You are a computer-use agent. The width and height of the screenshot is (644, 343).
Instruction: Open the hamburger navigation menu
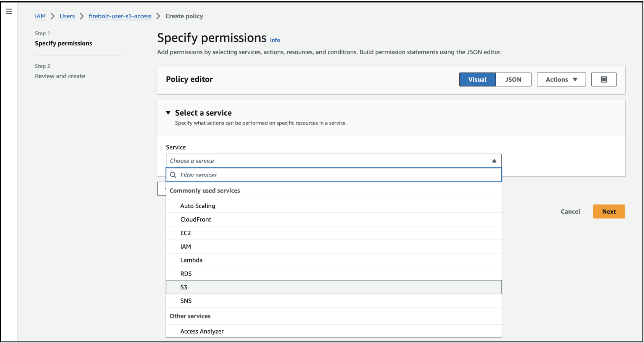(x=9, y=11)
